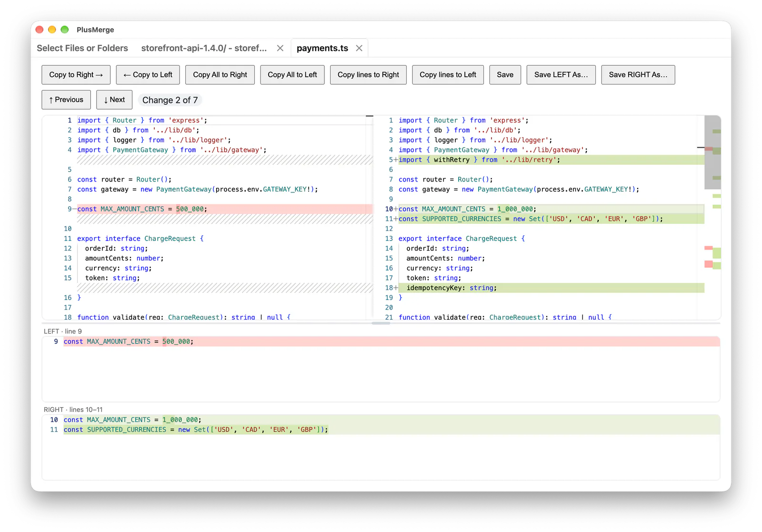Click left line const router = Router()
Screen dimensions: 762x532
point(124,180)
